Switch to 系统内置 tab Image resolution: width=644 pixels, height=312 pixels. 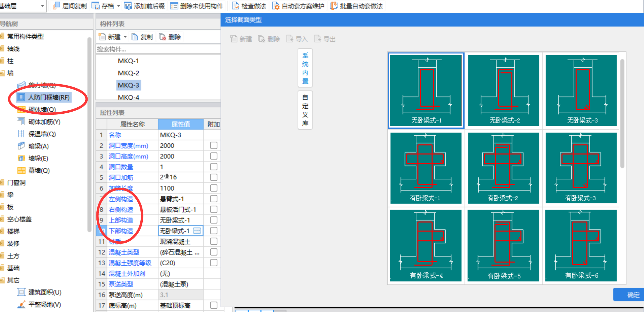pos(305,68)
